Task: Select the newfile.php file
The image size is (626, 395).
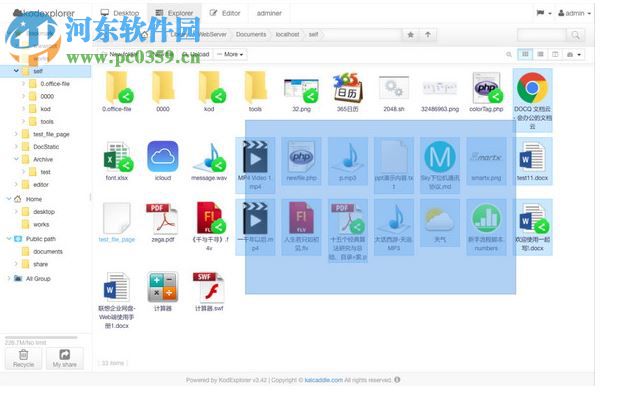Action: coord(301,157)
